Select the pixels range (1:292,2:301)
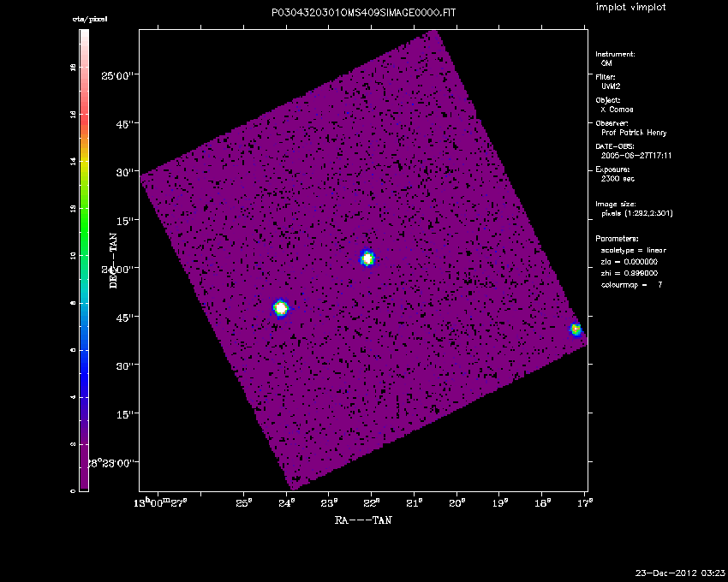Image resolution: width=728 pixels, height=582 pixels. coord(636,213)
